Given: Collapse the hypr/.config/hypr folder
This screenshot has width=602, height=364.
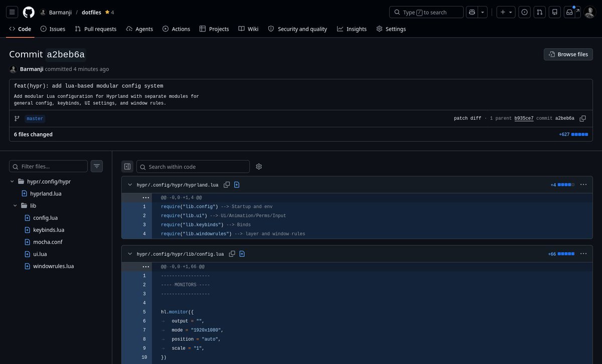Looking at the screenshot, I should [x=13, y=181].
